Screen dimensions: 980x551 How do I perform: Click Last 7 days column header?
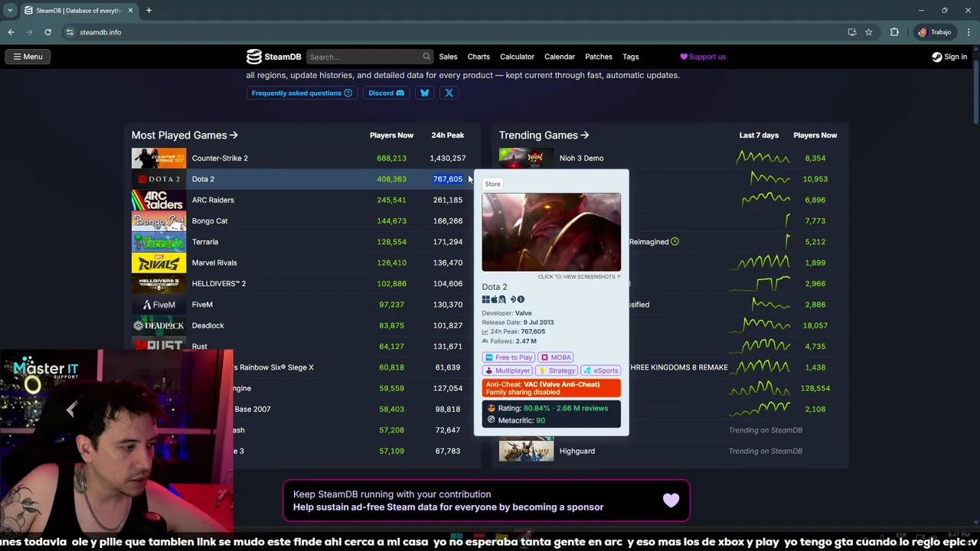tap(759, 135)
